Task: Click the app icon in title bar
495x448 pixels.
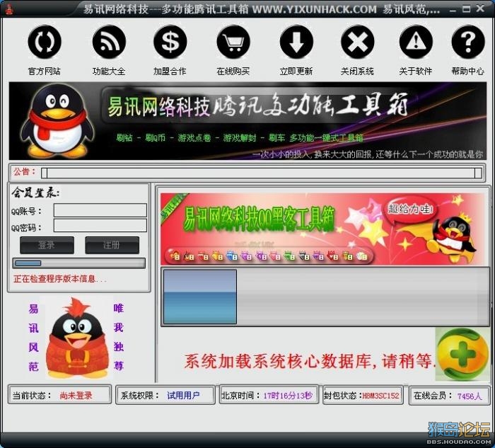Action: point(9,8)
